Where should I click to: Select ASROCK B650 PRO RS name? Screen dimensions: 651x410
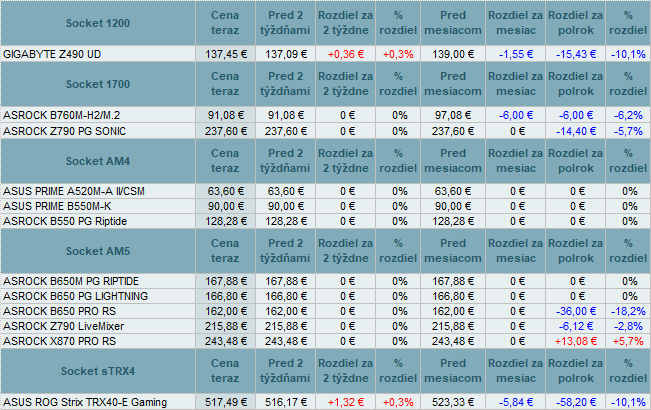point(59,311)
